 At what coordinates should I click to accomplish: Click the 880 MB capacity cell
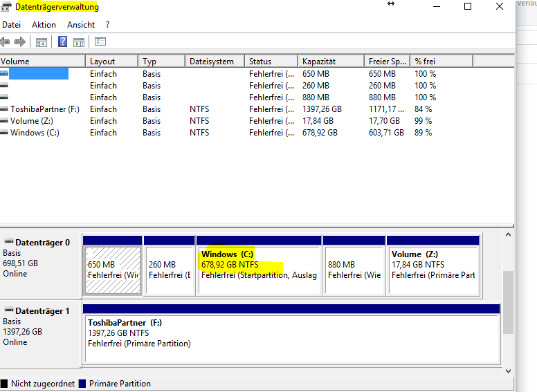pos(316,97)
